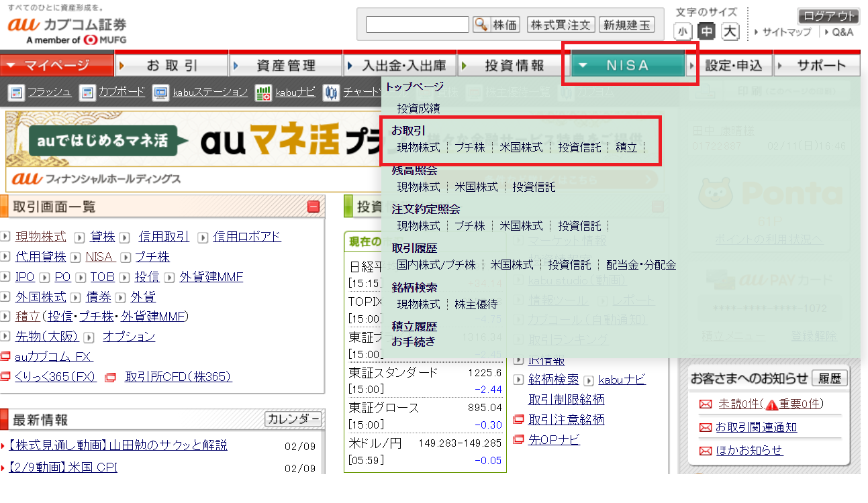Choose 配当金・分配金 under 取引履歴

[641, 265]
